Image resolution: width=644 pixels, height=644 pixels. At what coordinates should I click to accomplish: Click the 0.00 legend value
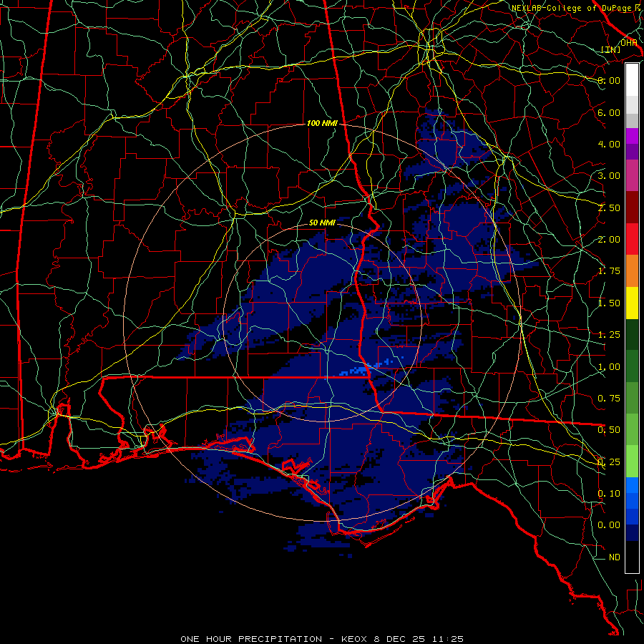pos(609,525)
